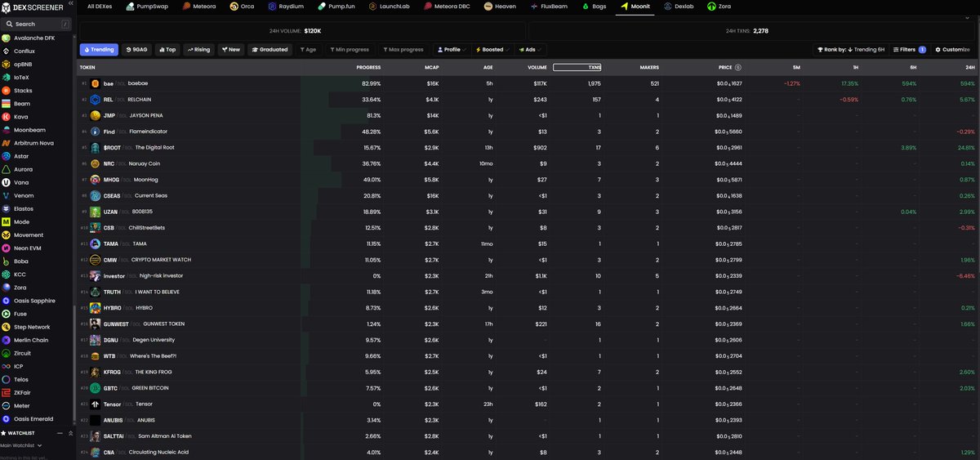Open the opBNB chain icon
The height and width of the screenshot is (460, 980).
6,64
